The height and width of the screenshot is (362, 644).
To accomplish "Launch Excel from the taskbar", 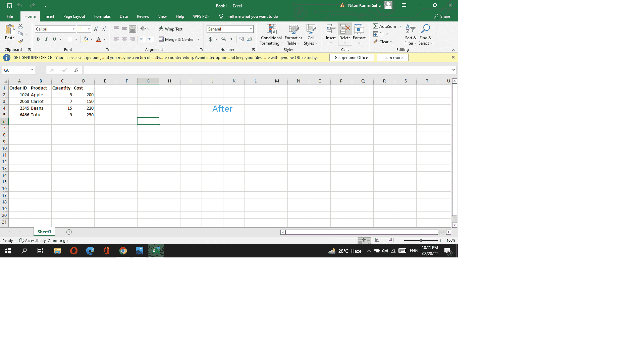I will 156,251.
